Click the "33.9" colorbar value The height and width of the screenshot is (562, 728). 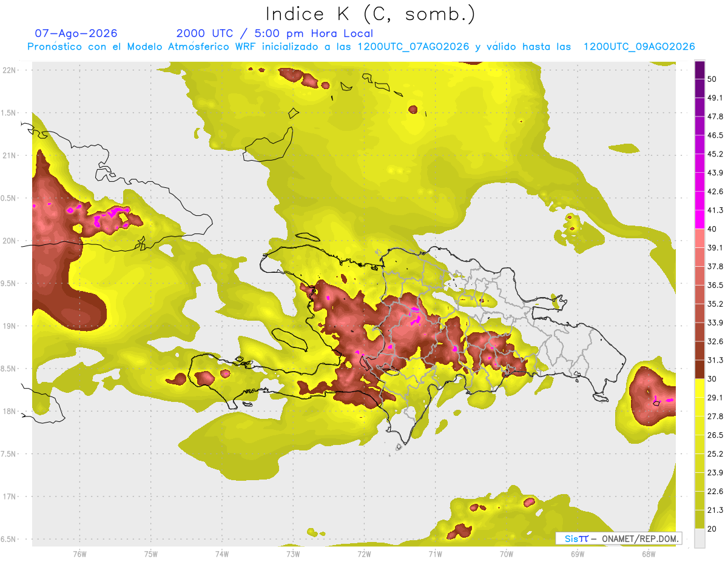coord(715,323)
